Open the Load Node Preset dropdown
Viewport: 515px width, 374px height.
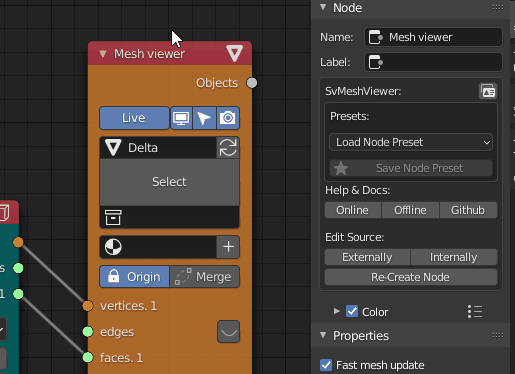(411, 142)
